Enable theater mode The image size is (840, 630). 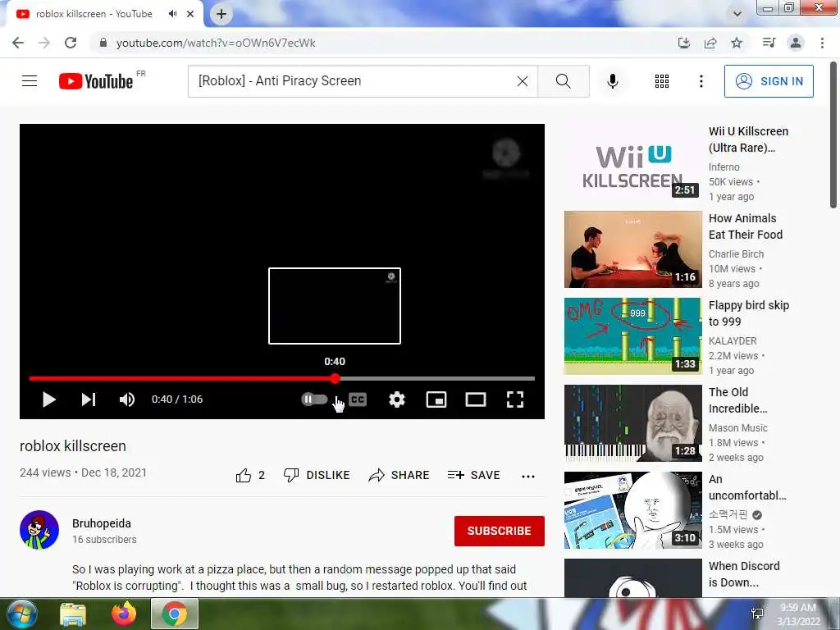click(x=476, y=399)
